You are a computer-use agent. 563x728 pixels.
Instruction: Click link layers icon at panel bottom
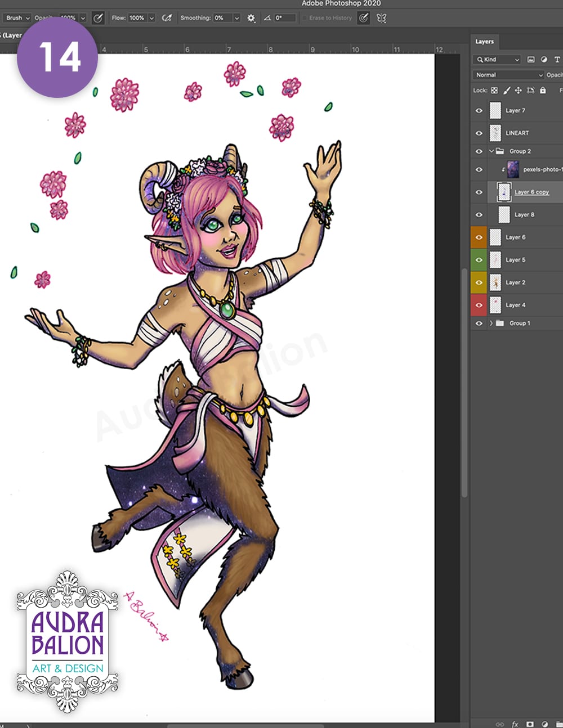click(499, 724)
